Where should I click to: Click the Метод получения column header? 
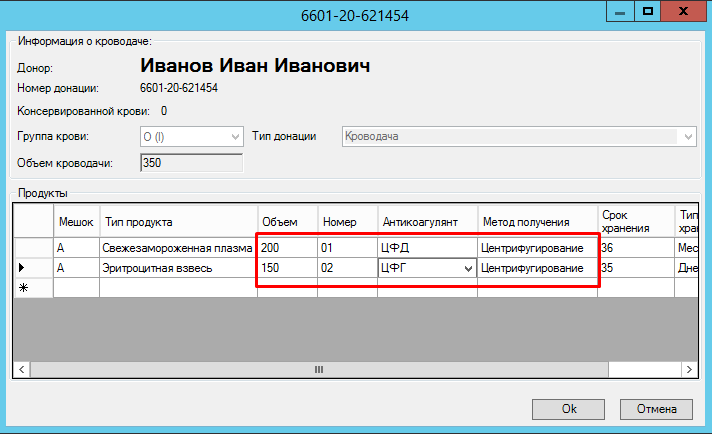click(537, 221)
